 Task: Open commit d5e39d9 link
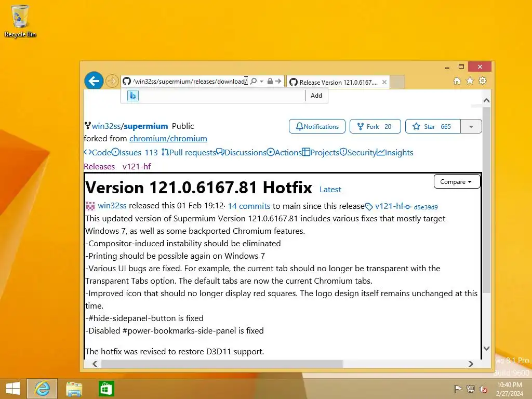[x=426, y=207]
